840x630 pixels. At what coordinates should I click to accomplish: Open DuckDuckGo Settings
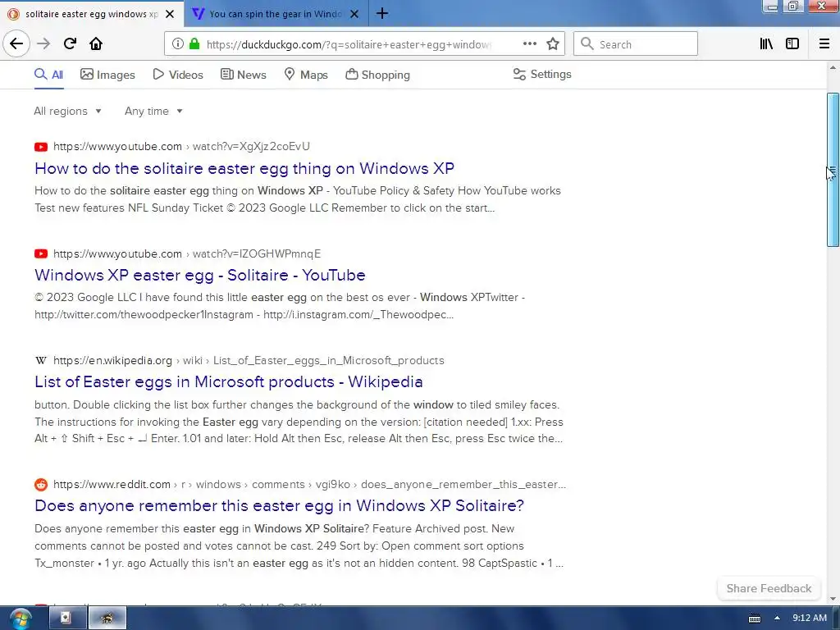[542, 75]
